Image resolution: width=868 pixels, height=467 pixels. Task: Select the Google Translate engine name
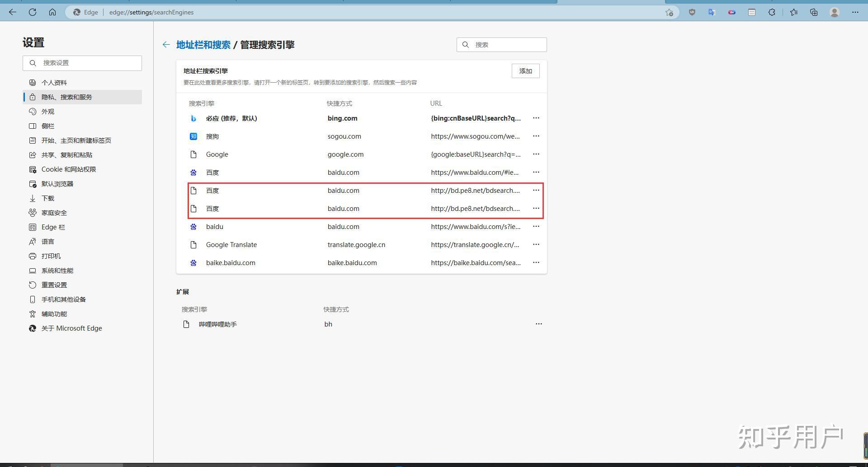pos(231,245)
